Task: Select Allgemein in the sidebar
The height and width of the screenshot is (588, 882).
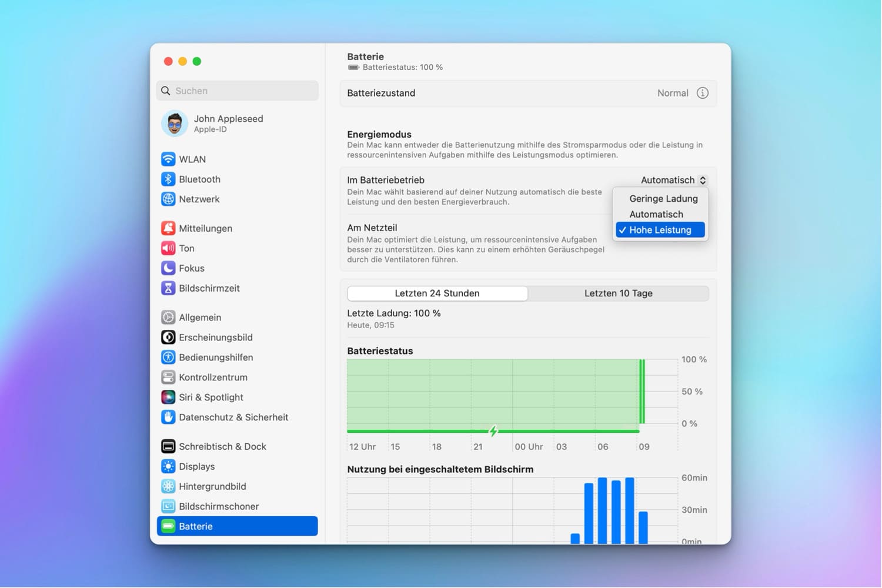Action: 200,318
